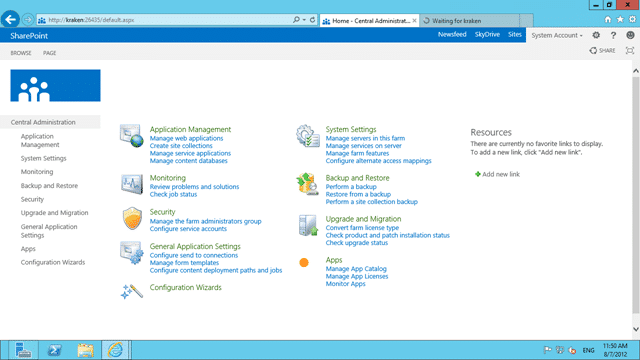Open the address bar search dropdown arrow
This screenshot has height=360, width=640.
click(x=304, y=20)
